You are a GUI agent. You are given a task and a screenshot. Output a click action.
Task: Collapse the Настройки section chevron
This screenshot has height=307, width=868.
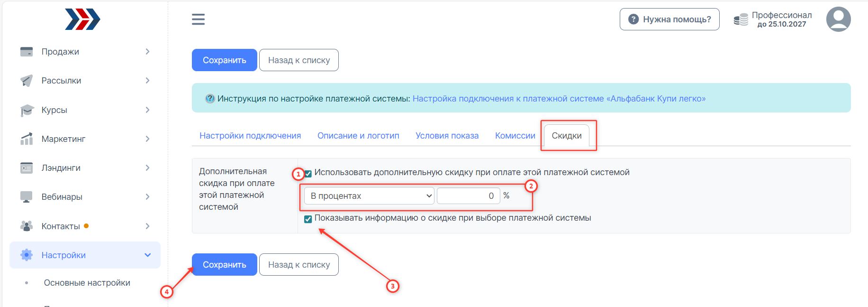[147, 255]
